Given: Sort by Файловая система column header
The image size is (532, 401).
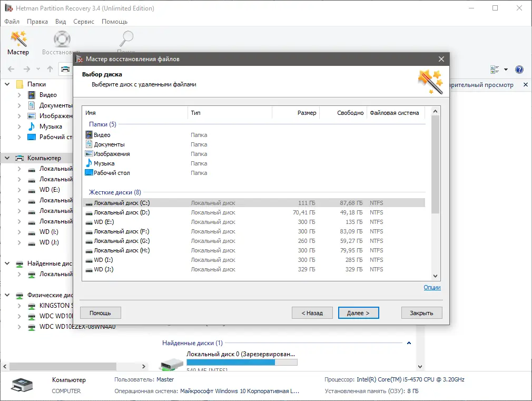Looking at the screenshot, I should coord(396,113).
